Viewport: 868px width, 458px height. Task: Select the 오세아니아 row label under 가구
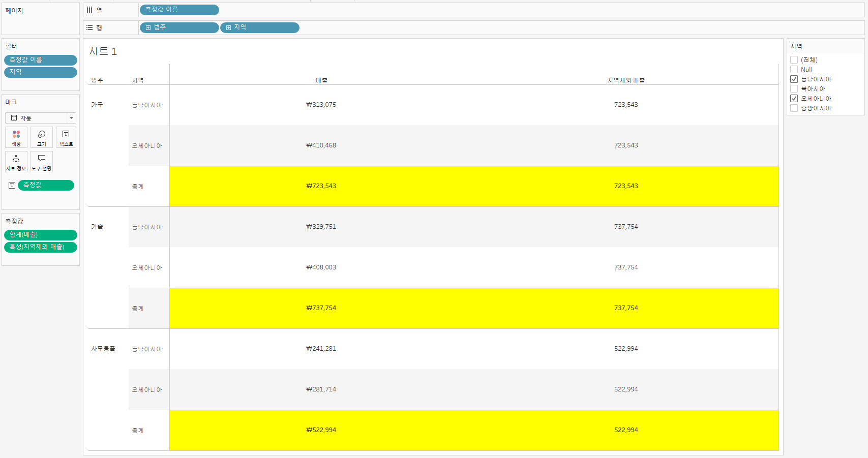click(x=147, y=146)
